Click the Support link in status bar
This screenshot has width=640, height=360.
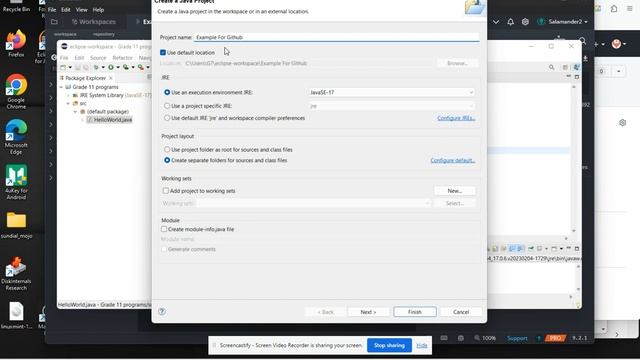pyautogui.click(x=517, y=338)
